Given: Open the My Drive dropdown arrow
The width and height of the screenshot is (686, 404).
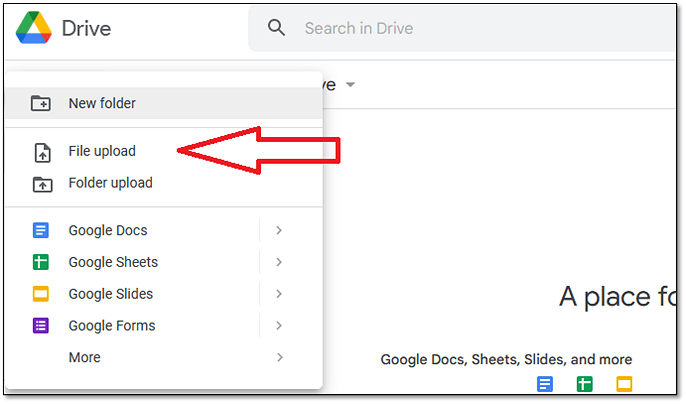Looking at the screenshot, I should (x=350, y=85).
